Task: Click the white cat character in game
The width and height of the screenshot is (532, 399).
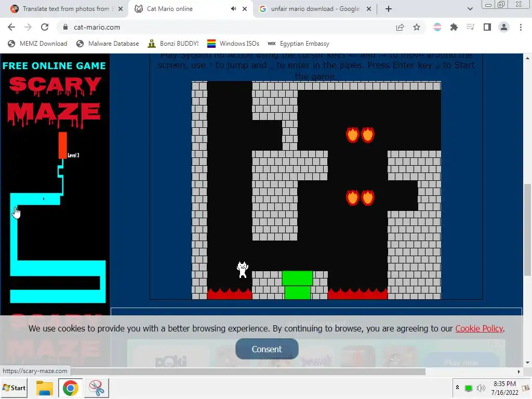Action: point(243,270)
